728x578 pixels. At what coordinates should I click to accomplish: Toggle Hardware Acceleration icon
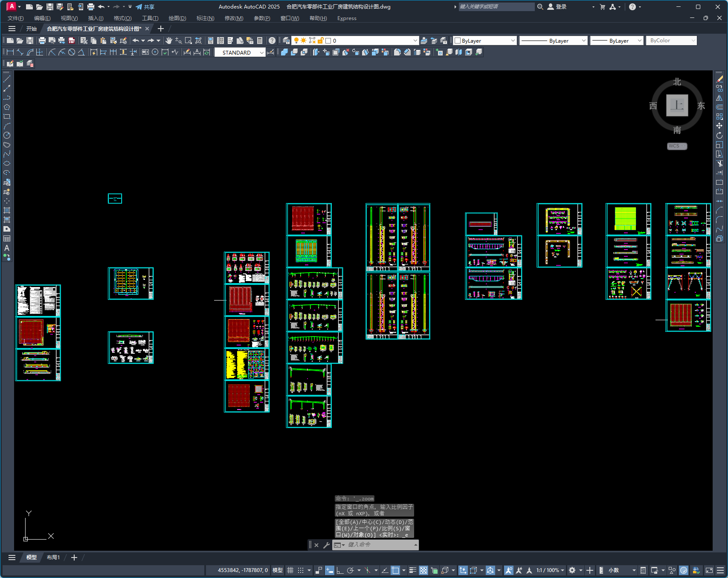click(684, 570)
